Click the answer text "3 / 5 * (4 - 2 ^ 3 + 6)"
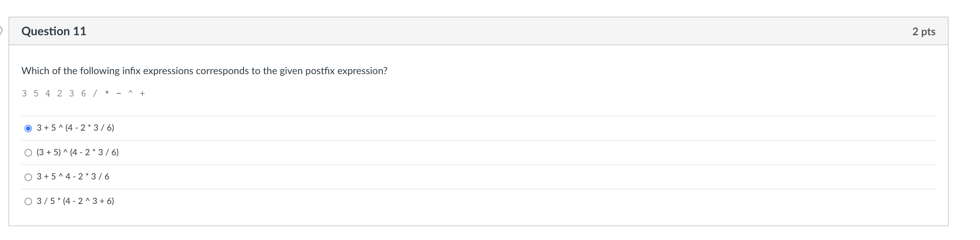 pyautogui.click(x=75, y=201)
